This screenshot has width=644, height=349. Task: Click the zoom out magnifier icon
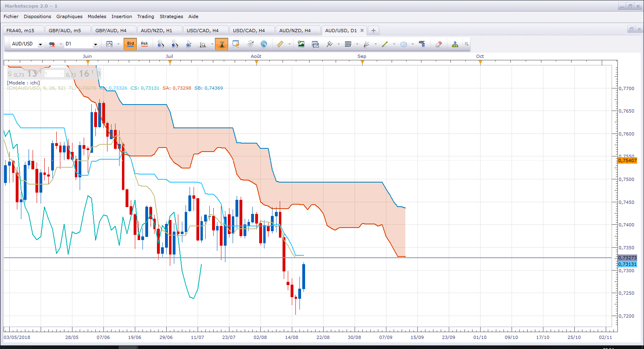point(175,44)
